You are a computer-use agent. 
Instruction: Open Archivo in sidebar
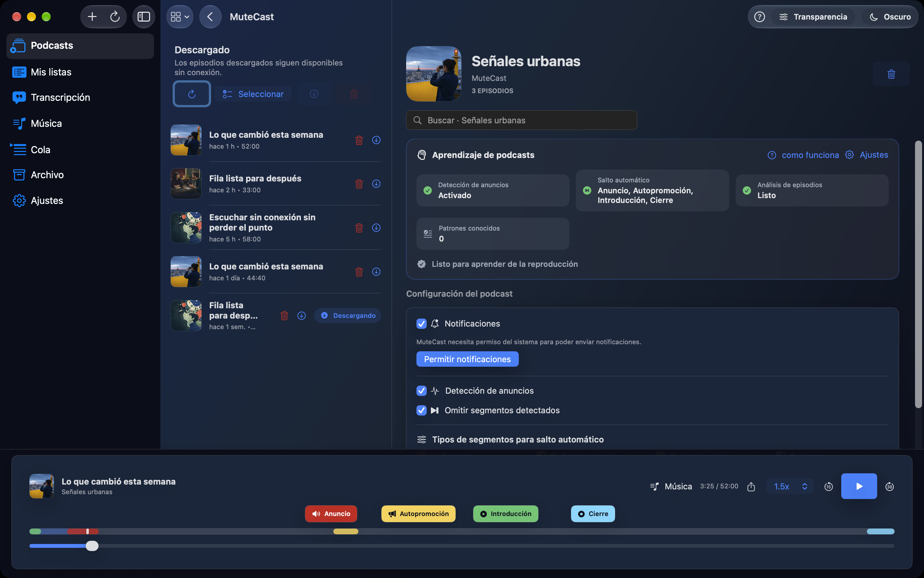(x=80, y=175)
